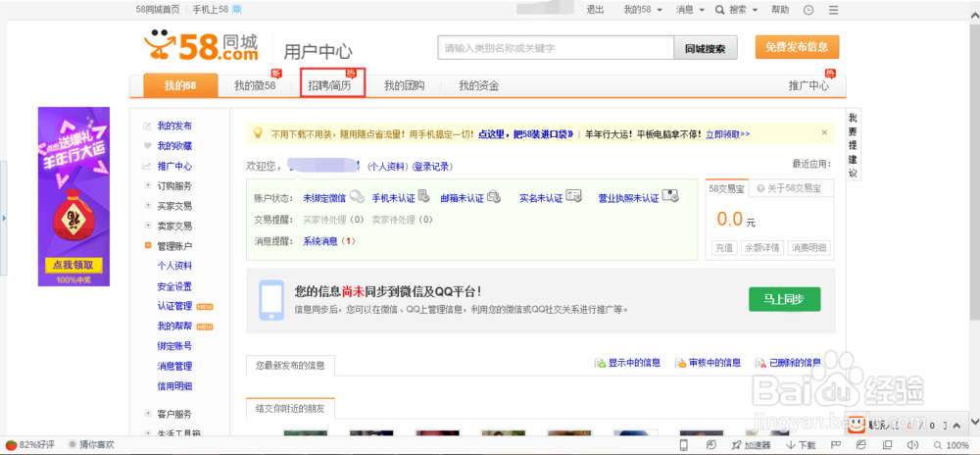Switch to the 我的微58 tab
The height and width of the screenshot is (455, 980).
(255, 85)
